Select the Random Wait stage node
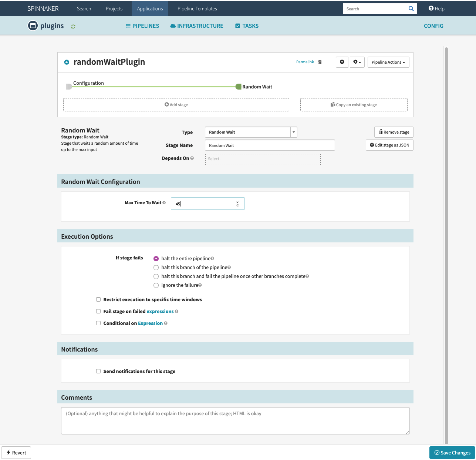Image resolution: width=476 pixels, height=460 pixels. click(239, 87)
